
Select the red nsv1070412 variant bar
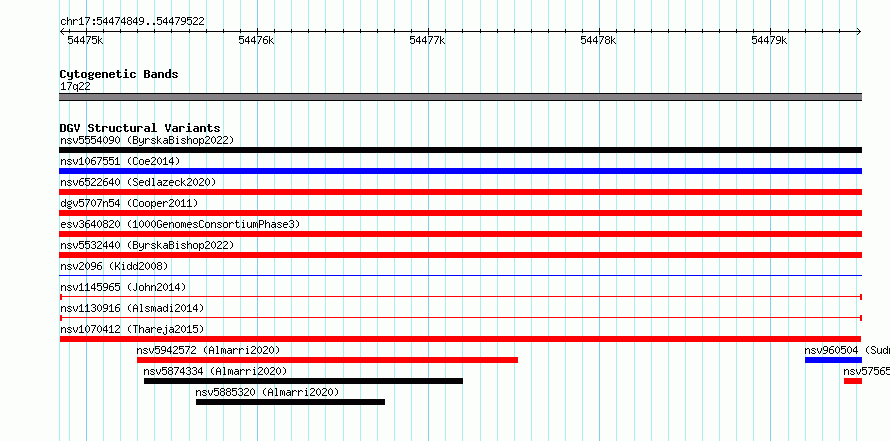coord(460,339)
